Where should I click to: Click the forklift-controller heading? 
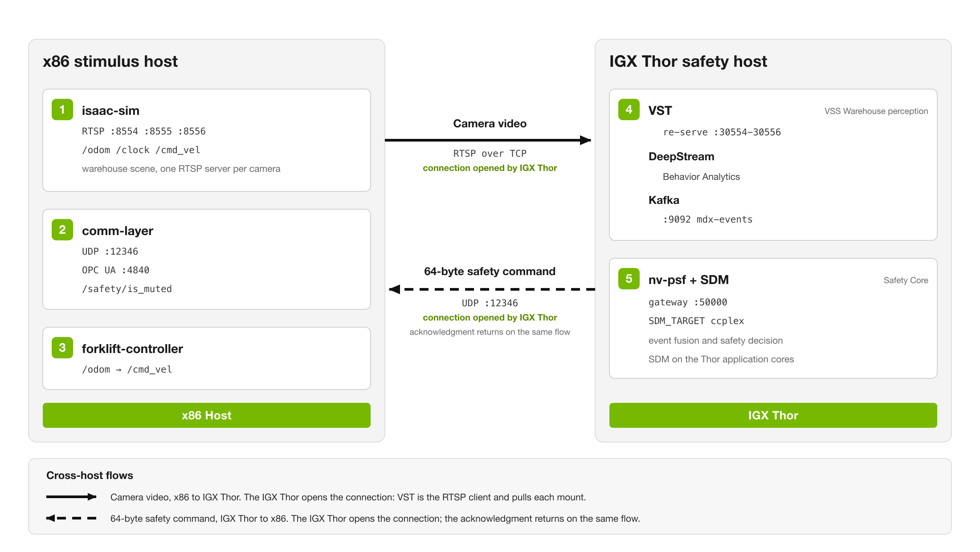tap(132, 349)
